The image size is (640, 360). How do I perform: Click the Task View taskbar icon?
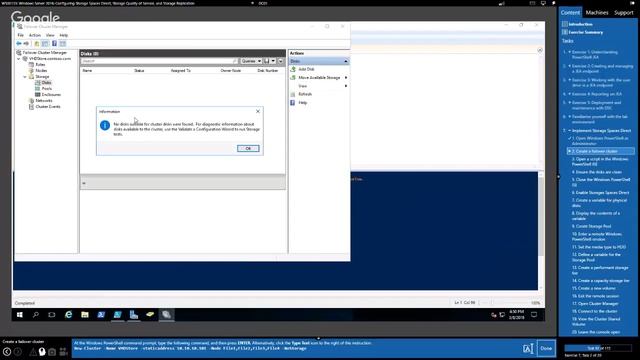click(x=52, y=315)
